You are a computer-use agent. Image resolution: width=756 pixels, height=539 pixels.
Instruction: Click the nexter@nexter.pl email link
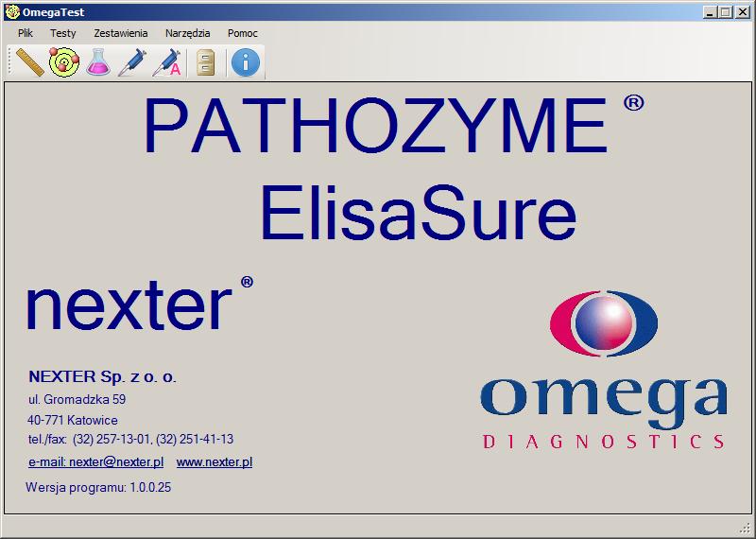coord(96,462)
